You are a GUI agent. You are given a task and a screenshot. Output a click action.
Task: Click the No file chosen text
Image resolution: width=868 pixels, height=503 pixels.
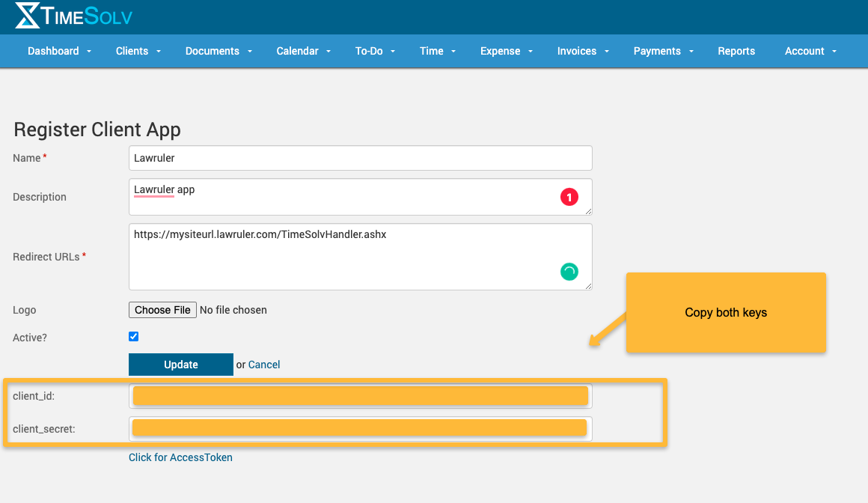point(233,310)
